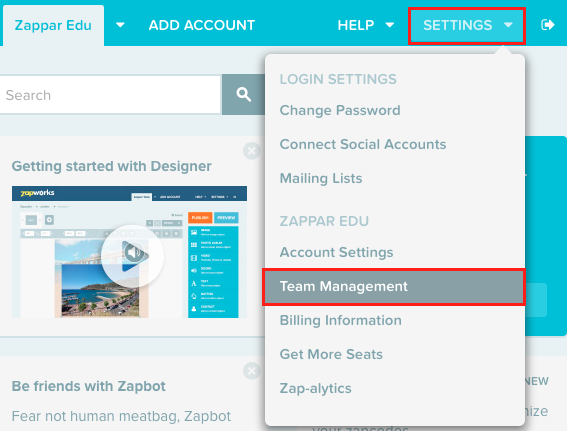
Task: Open Connect Social Accounts
Action: point(363,144)
